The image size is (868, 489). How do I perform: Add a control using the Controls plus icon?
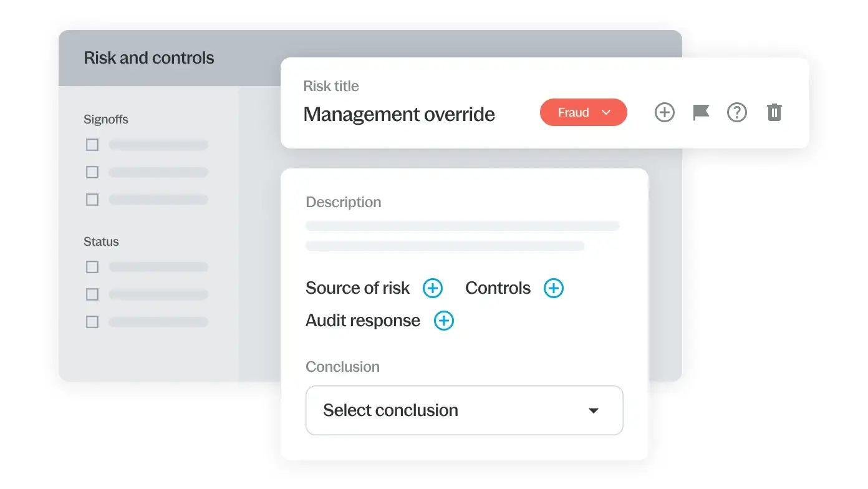tap(553, 288)
